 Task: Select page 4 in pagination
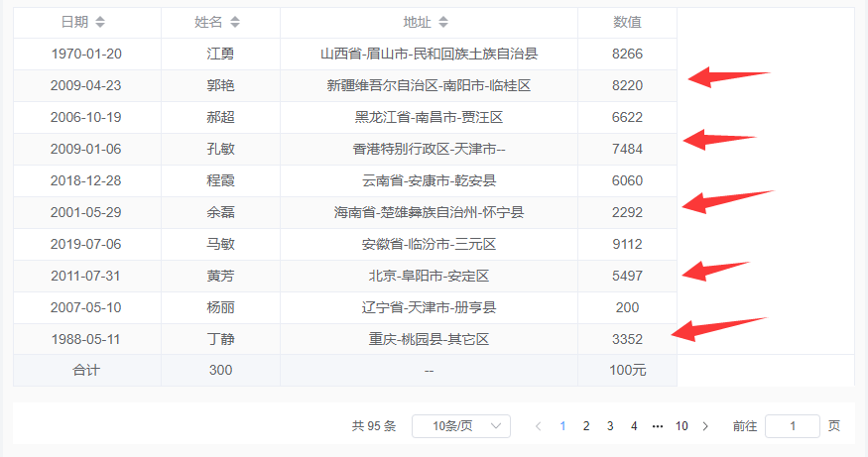[634, 426]
